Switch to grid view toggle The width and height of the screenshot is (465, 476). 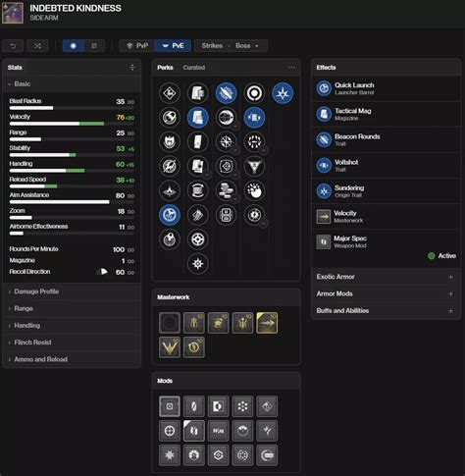[x=94, y=46]
